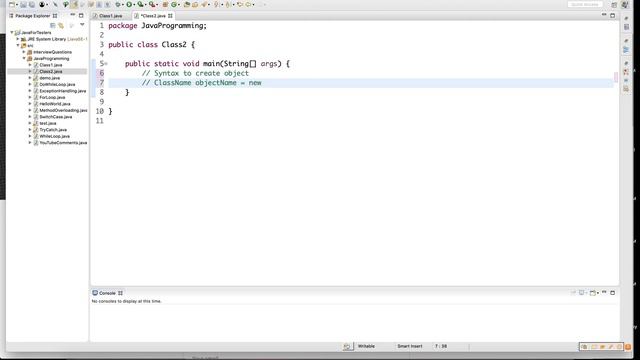Click the Quick Access search field

585,4
